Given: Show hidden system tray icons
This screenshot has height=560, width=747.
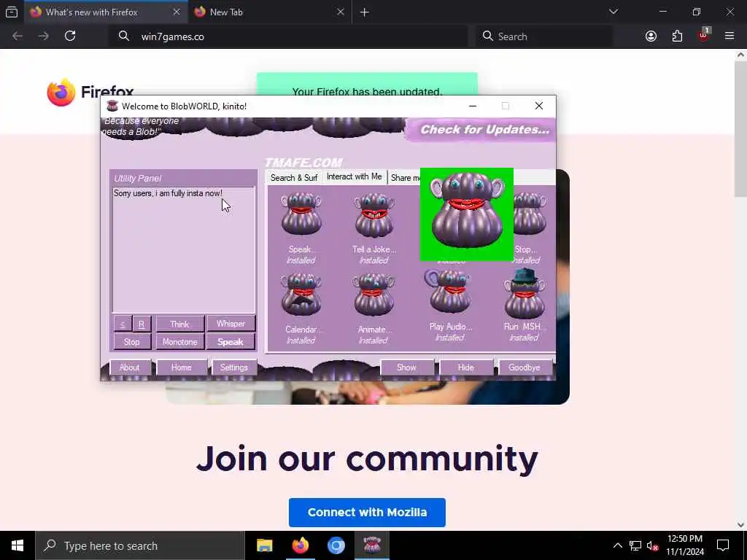Looking at the screenshot, I should click(617, 545).
